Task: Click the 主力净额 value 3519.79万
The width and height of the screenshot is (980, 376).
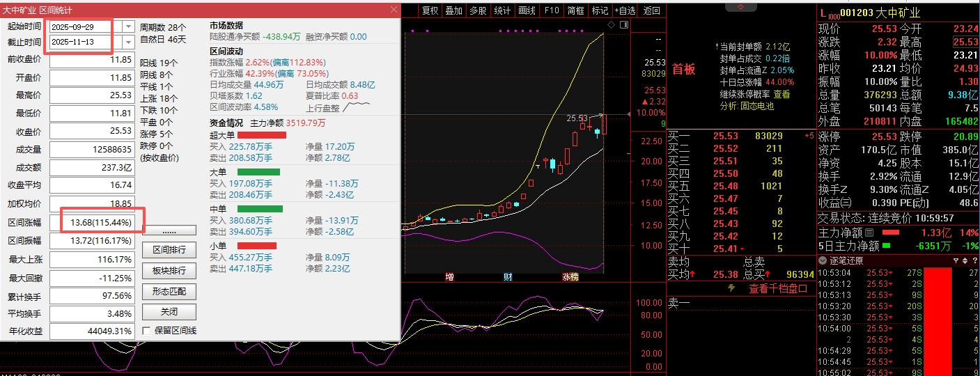Action: (306, 123)
